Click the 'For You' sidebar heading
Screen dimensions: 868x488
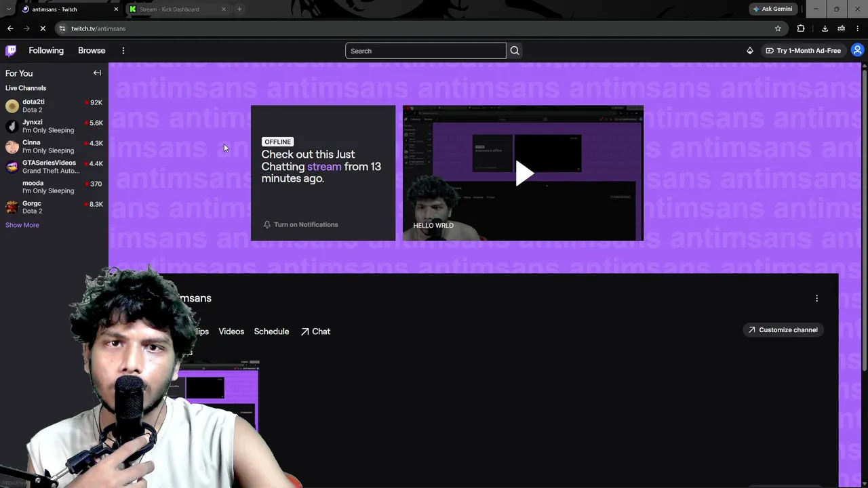click(19, 73)
